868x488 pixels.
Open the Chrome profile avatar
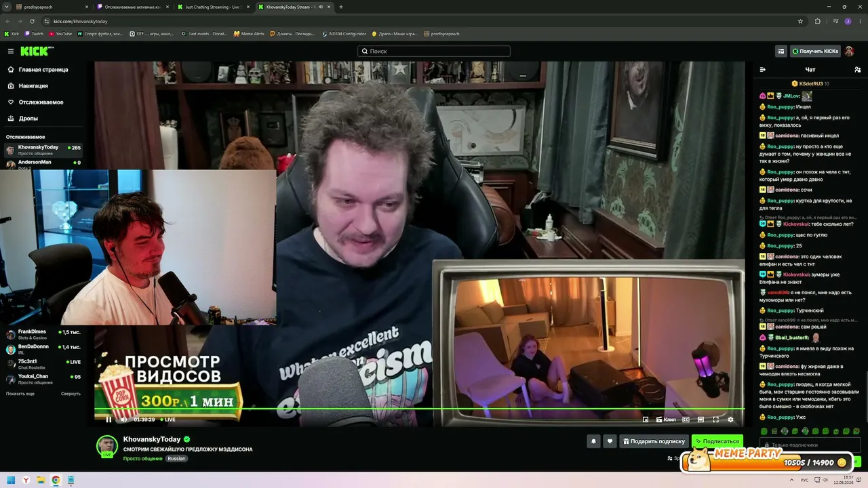tap(848, 21)
